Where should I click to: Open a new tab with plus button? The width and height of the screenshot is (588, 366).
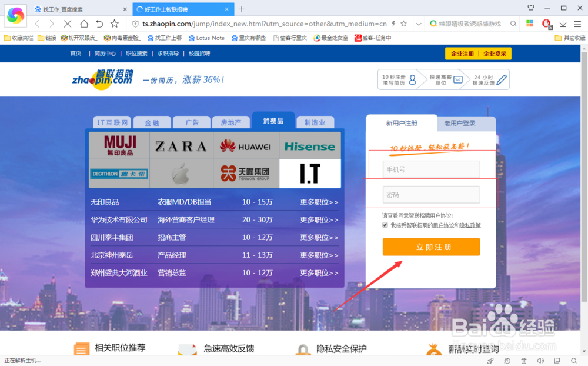pos(242,9)
